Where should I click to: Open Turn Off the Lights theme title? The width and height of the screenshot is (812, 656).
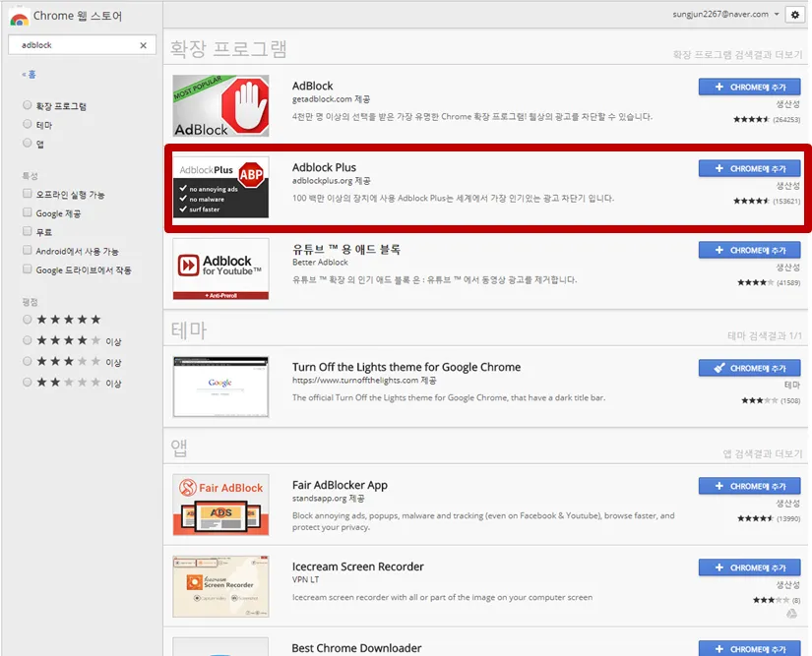tap(406, 367)
